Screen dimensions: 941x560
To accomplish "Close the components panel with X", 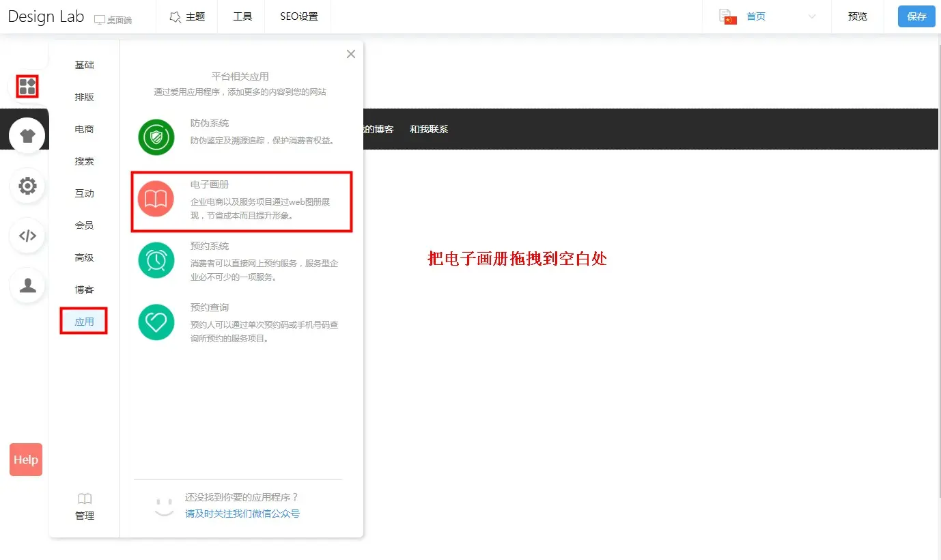I will 351,54.
